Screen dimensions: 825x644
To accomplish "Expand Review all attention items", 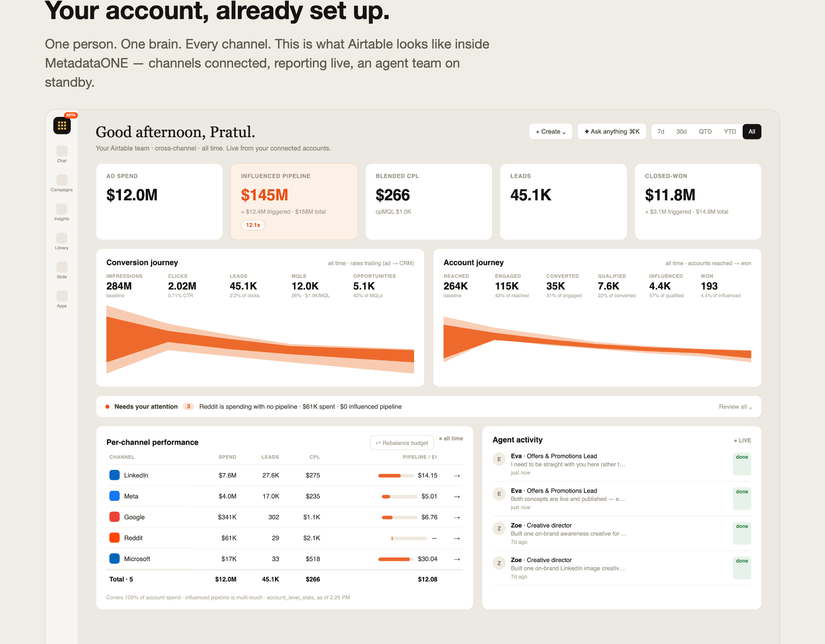I will tap(735, 407).
